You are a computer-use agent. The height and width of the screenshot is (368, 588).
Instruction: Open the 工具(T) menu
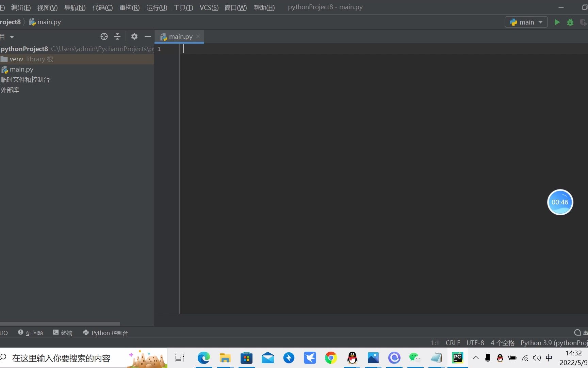click(x=183, y=7)
